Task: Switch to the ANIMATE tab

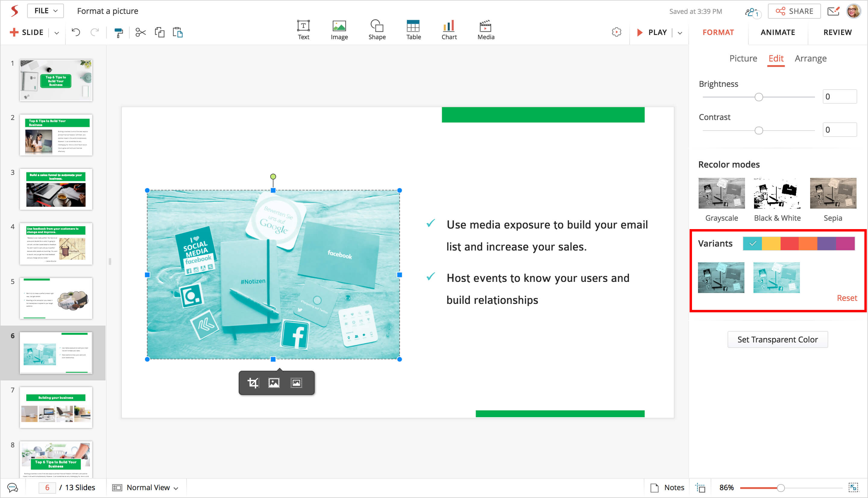Action: click(x=777, y=33)
